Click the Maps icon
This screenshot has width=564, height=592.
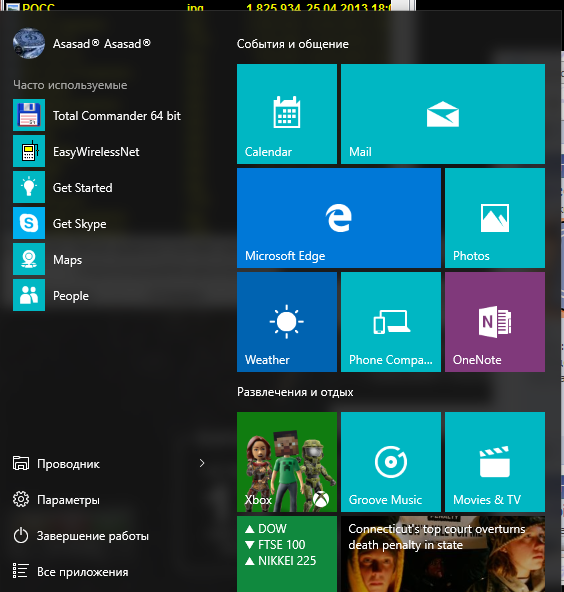tap(29, 259)
